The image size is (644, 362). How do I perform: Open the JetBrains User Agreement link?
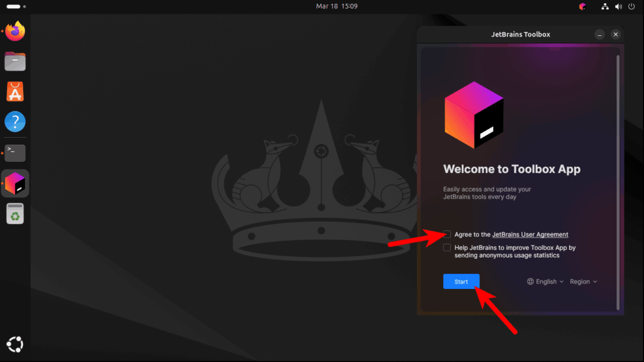pyautogui.click(x=530, y=234)
